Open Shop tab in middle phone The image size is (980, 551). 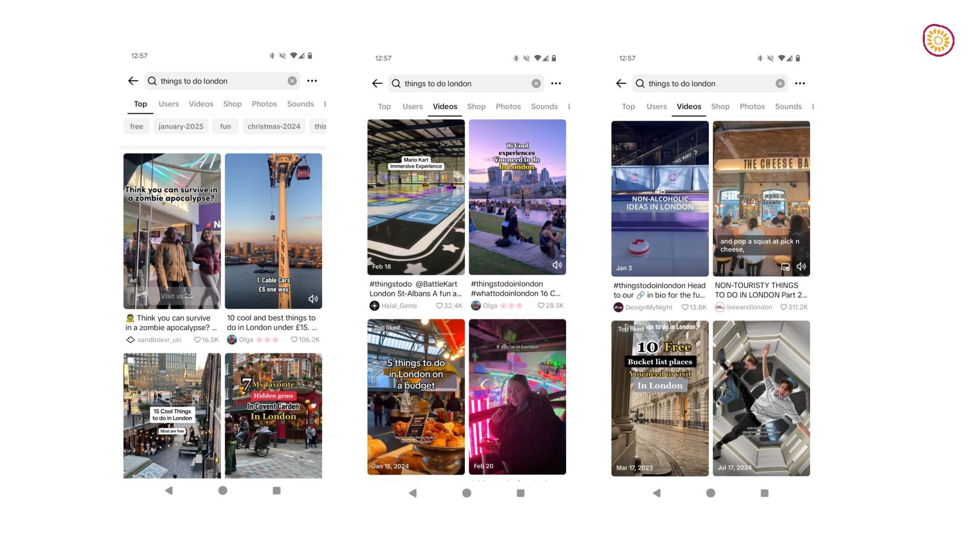[x=476, y=107]
